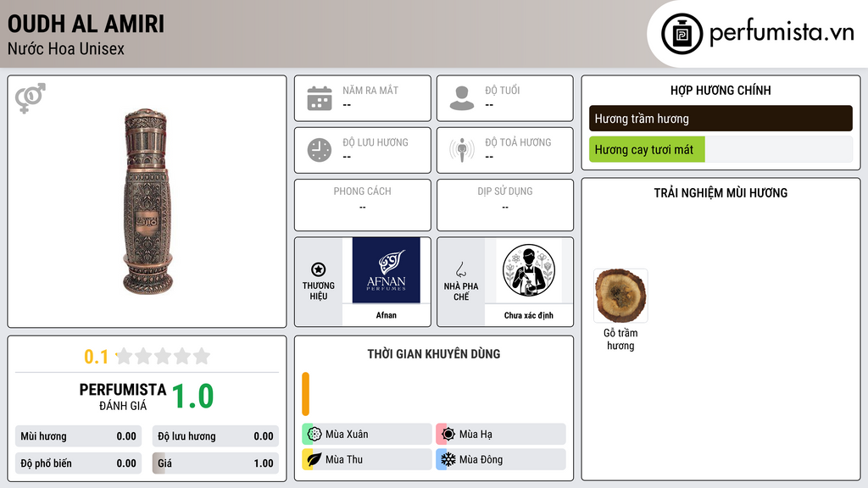Click the DỊP SỬ DỤNG box
Image resolution: width=868 pixels, height=488 pixels.
[505, 205]
